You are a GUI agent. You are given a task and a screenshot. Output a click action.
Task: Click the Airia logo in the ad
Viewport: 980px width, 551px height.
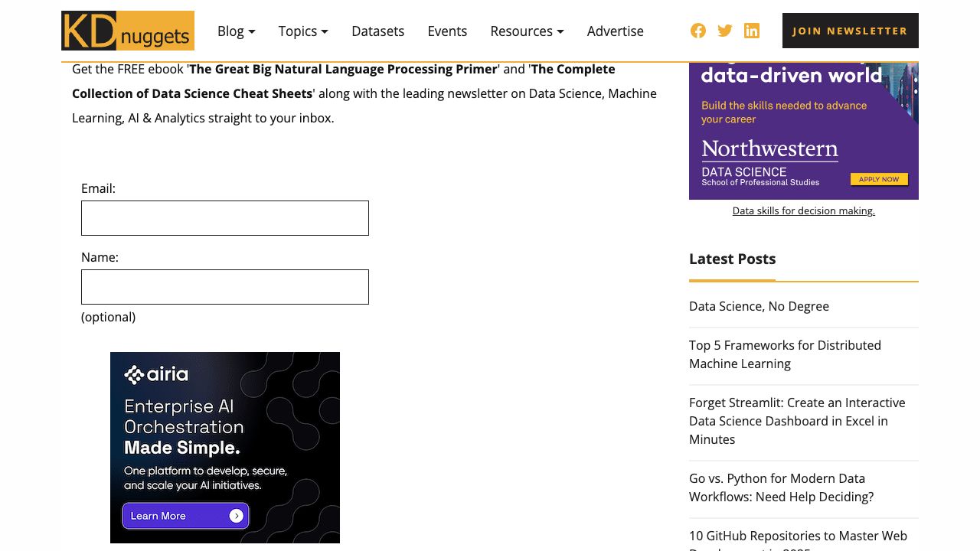[156, 374]
